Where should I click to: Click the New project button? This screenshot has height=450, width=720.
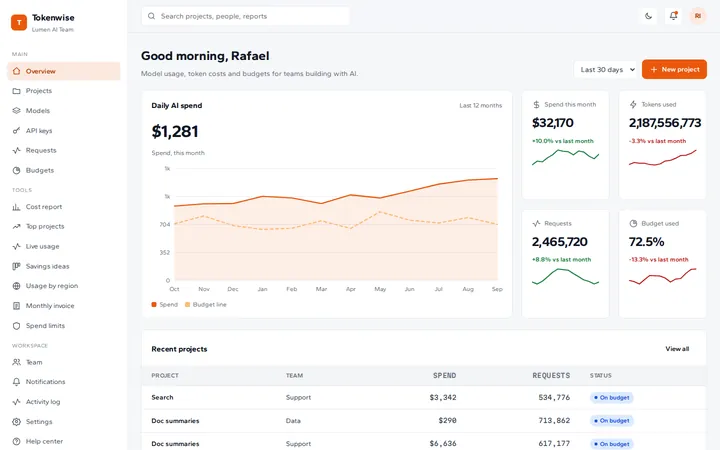674,69
